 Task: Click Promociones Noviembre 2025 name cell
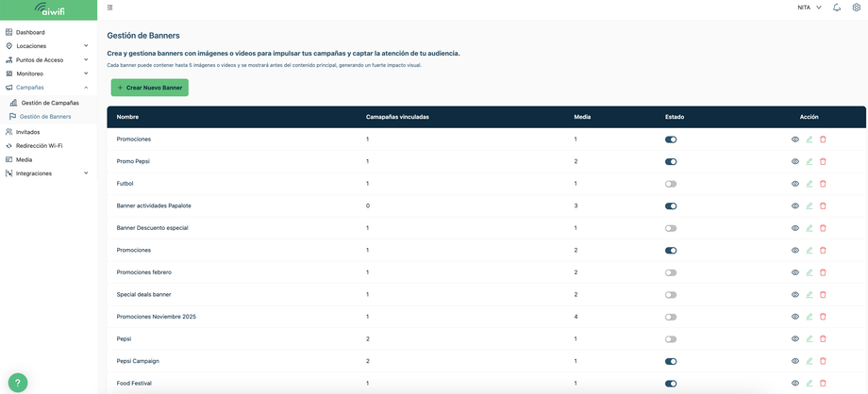coord(156,317)
